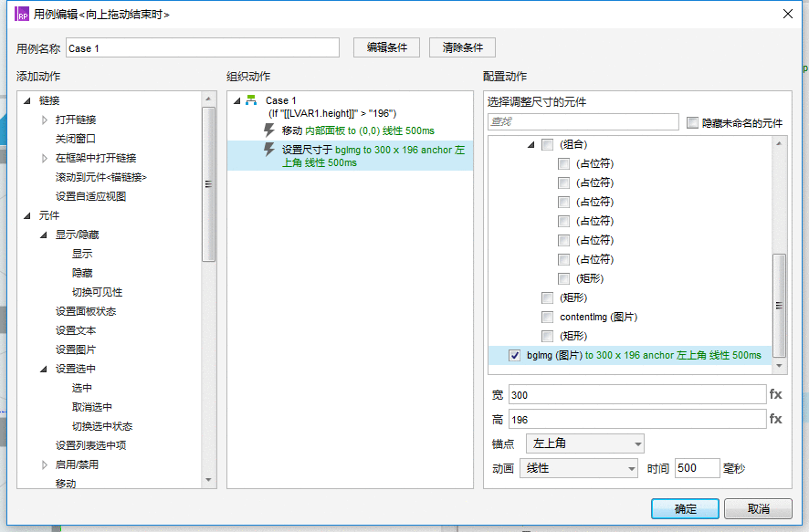
Task: Click the 高 input field with 196
Action: pos(637,419)
